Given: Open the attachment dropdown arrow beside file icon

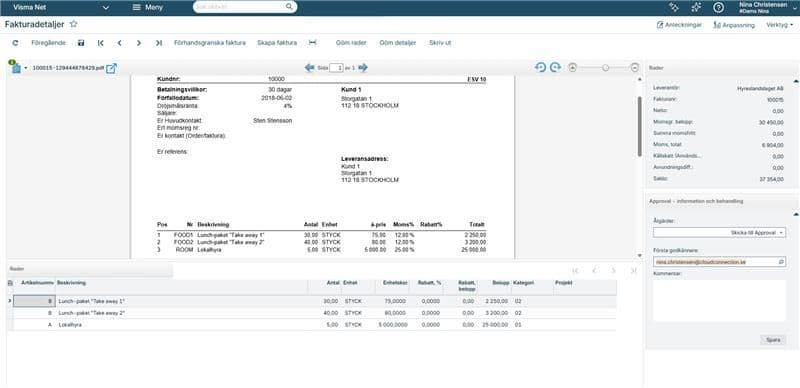Looking at the screenshot, I should point(26,68).
